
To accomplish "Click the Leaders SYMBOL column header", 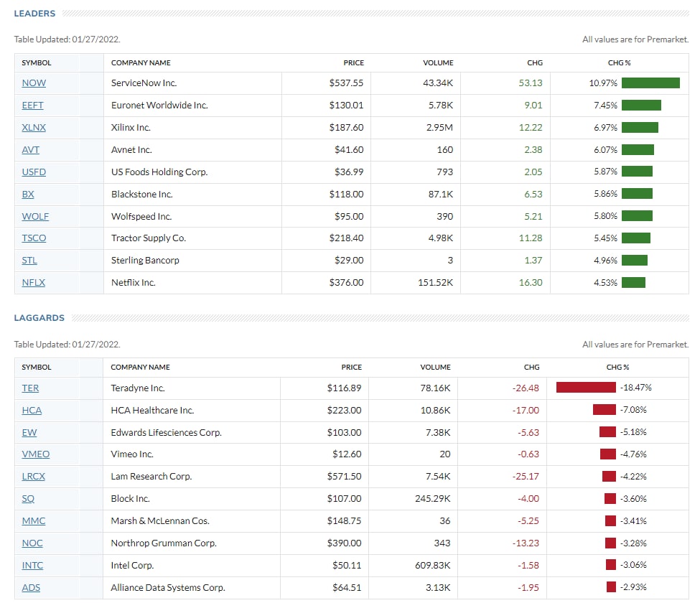I will pyautogui.click(x=37, y=63).
